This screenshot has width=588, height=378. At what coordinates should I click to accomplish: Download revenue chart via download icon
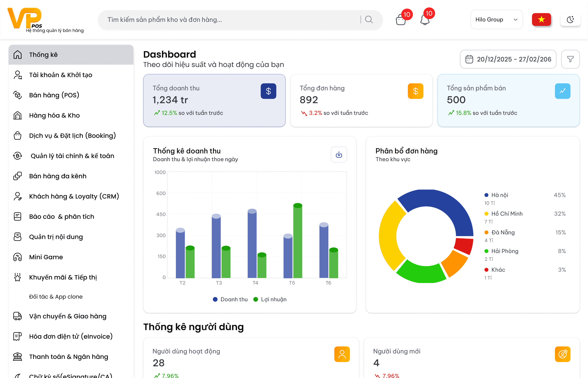tap(339, 155)
